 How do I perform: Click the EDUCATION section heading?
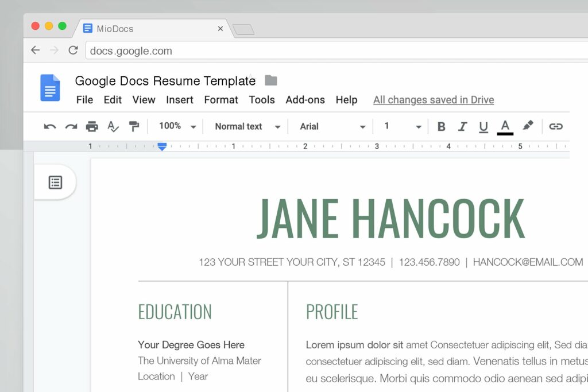pyautogui.click(x=175, y=312)
